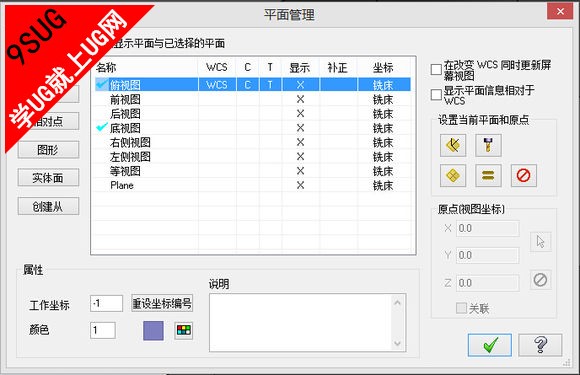Select the 后视图 plane row

[253, 114]
